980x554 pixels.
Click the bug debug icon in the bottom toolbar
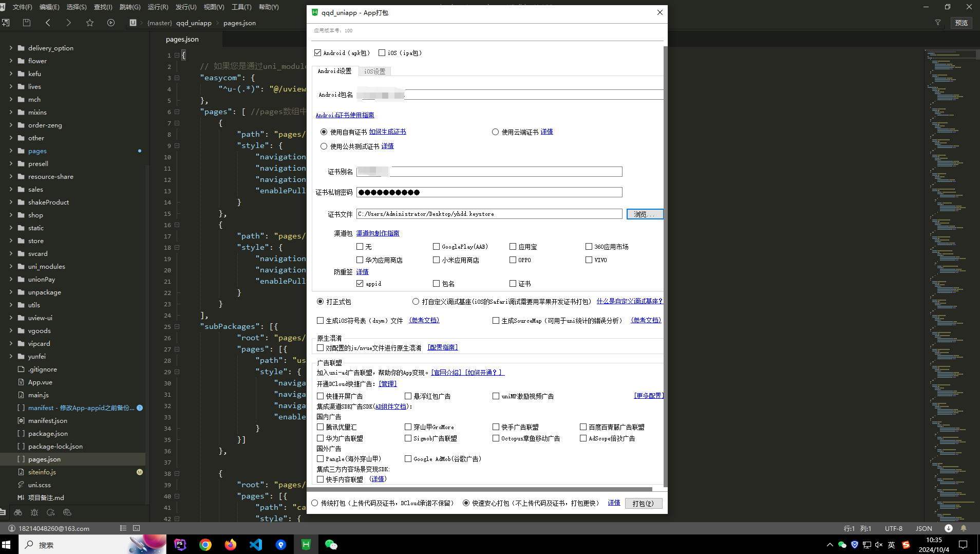(34, 512)
